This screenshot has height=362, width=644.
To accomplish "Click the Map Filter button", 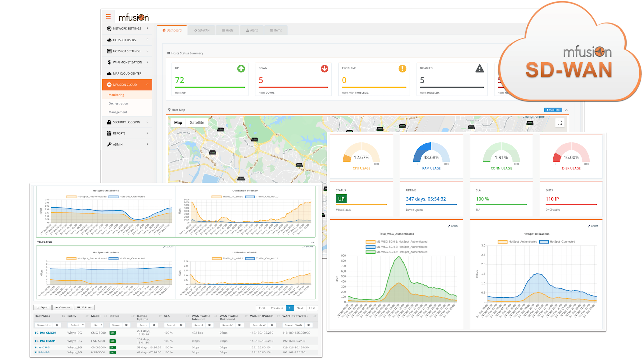I will pyautogui.click(x=553, y=110).
